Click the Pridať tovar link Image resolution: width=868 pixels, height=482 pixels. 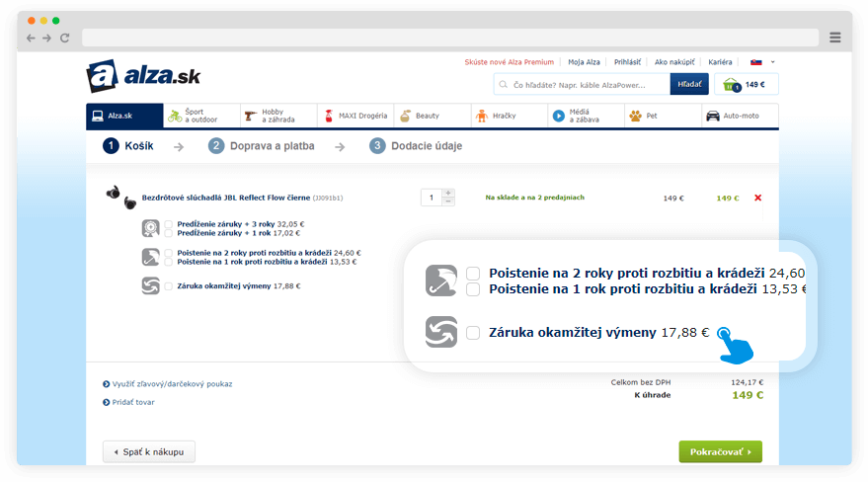(128, 402)
